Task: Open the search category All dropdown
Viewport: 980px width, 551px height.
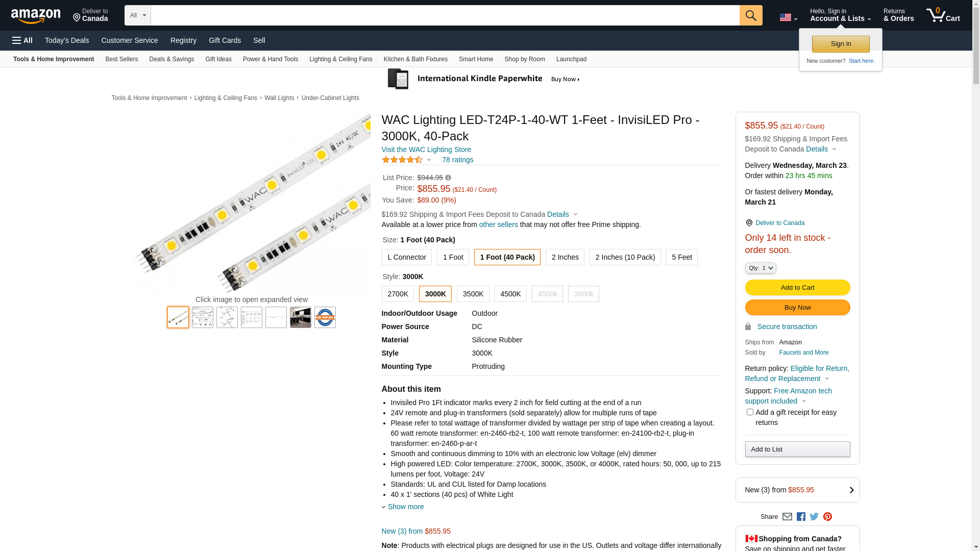Action: click(x=137, y=15)
